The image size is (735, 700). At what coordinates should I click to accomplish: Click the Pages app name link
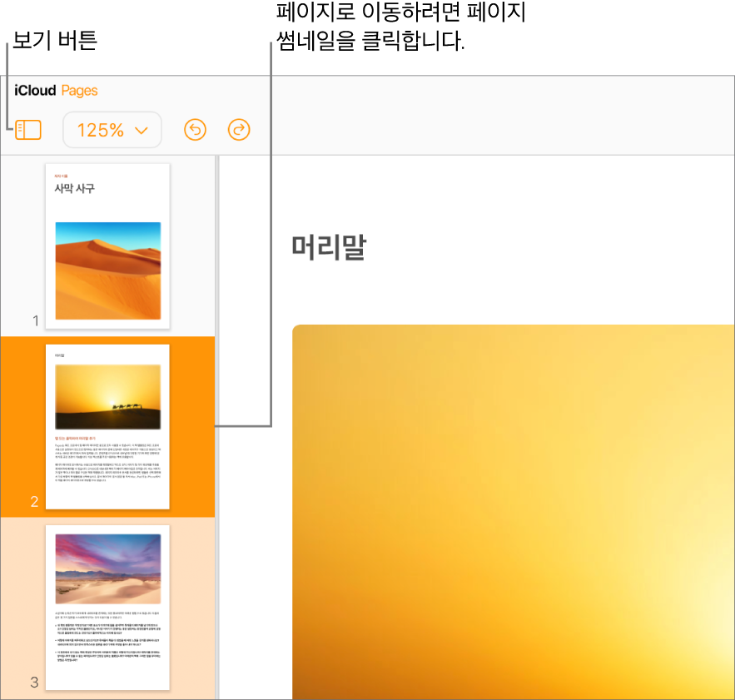click(80, 91)
